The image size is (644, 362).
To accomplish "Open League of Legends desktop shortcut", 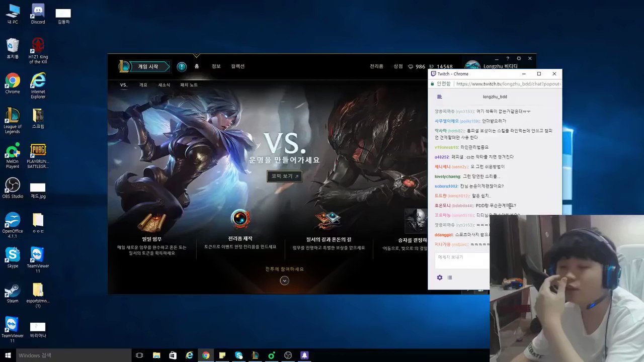I will [x=13, y=121].
